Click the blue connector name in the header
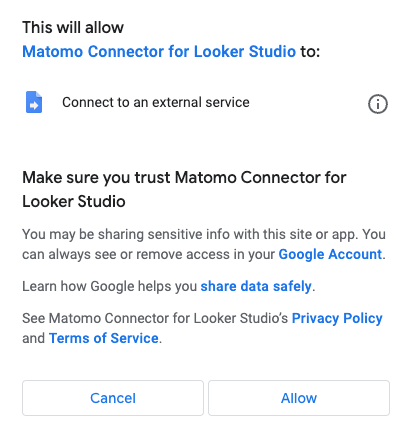Viewport: 417px width, 439px height. (x=159, y=52)
